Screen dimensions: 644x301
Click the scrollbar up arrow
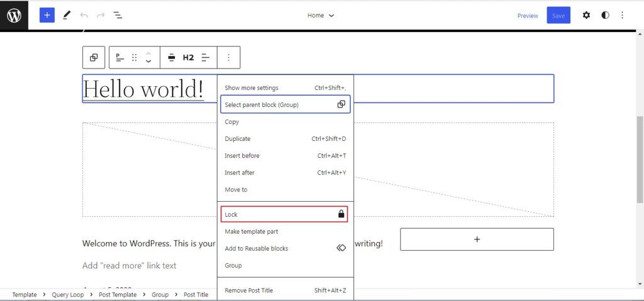[x=640, y=33]
